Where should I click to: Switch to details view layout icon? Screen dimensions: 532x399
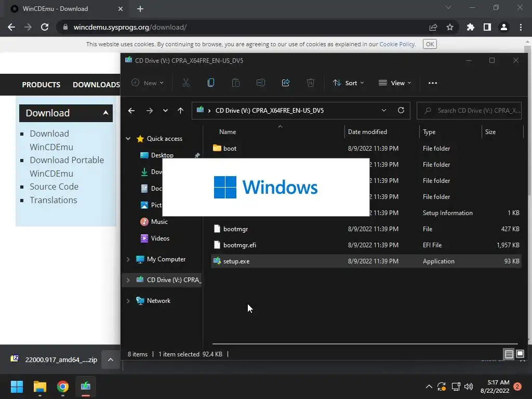point(509,354)
